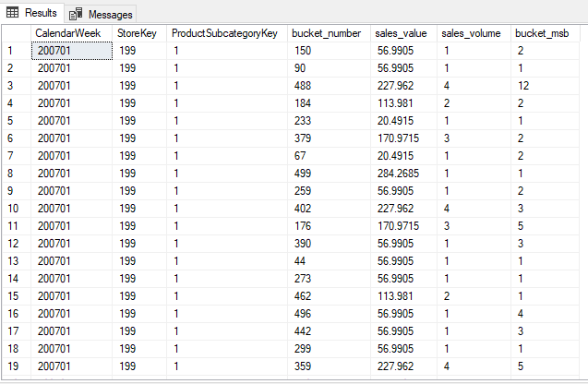The width and height of the screenshot is (588, 384).
Task: Click the sales_value column header
Action: (403, 33)
